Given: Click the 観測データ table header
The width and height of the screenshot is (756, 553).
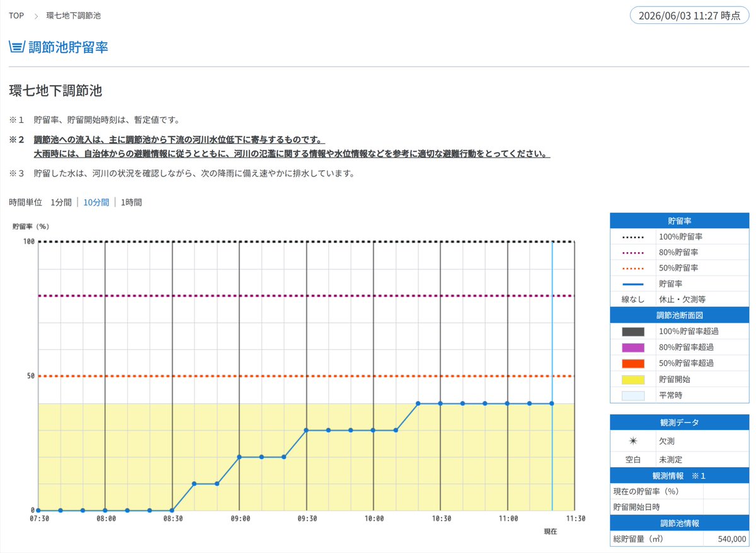Looking at the screenshot, I should coord(680,422).
